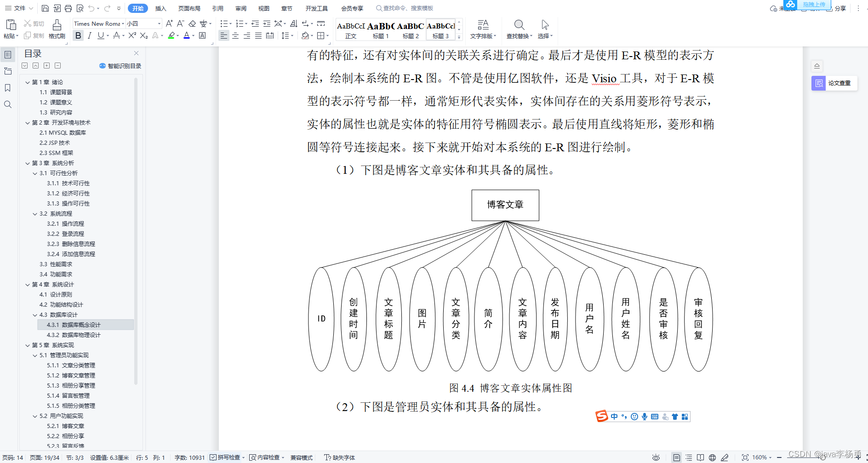The height and width of the screenshot is (463, 868).
Task: Click the Text Layout (文字排版) icon
Action: [483, 25]
